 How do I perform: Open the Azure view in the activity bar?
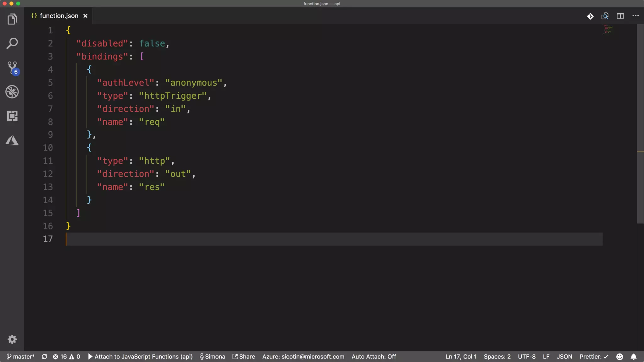click(x=12, y=140)
